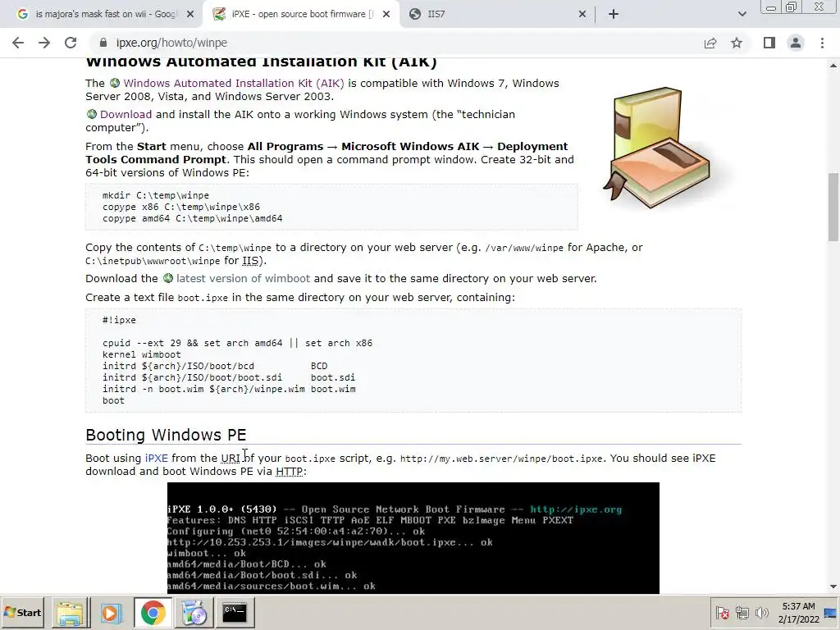
Task: Click the '#!ipxe' script line
Action: click(x=120, y=321)
